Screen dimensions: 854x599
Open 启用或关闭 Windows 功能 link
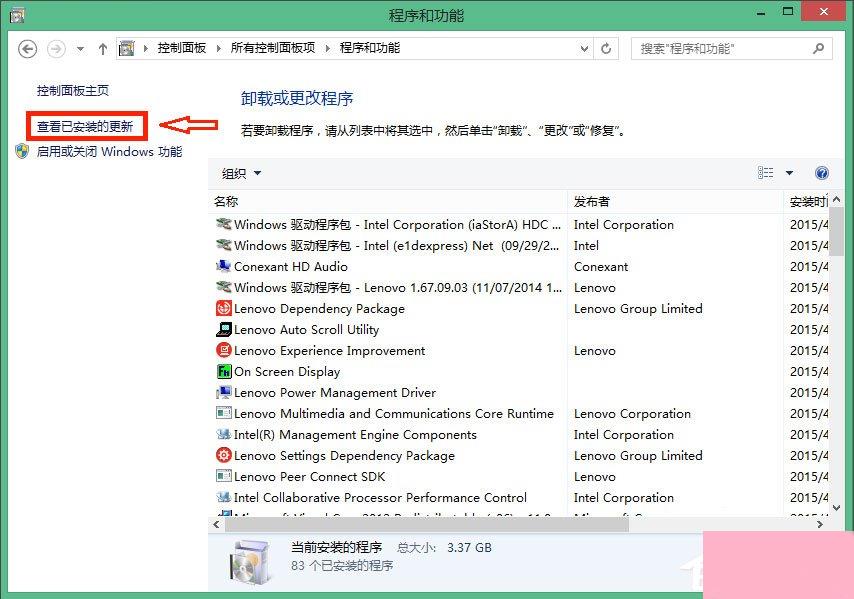[x=109, y=151]
